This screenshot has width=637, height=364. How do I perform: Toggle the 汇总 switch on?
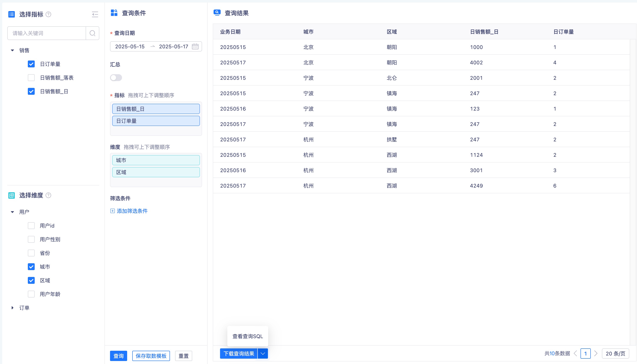click(x=116, y=78)
